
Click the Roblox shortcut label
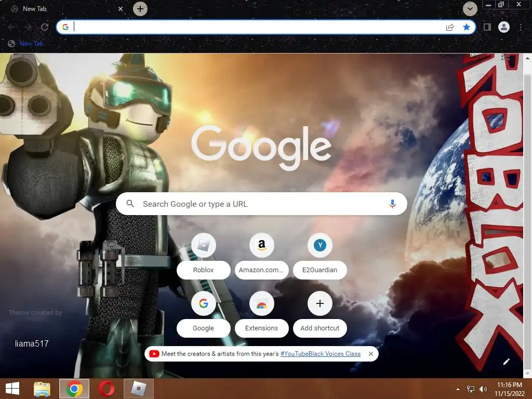click(x=203, y=270)
